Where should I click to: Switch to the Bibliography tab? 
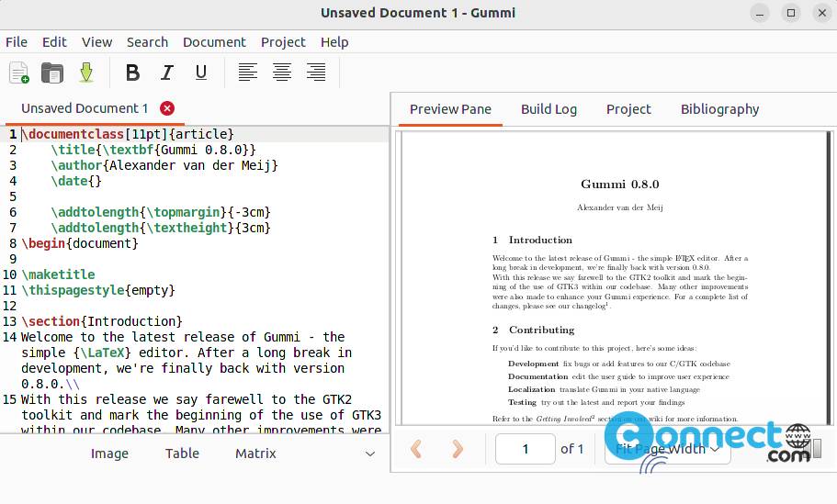[719, 109]
